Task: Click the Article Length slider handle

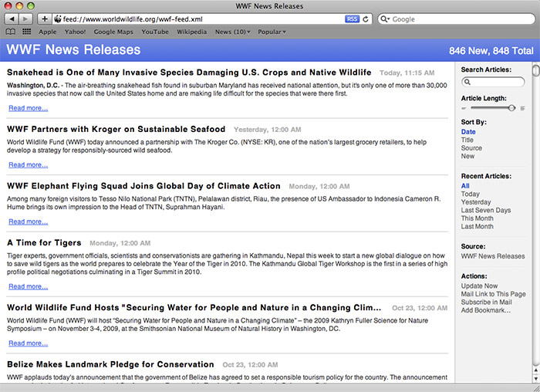Action: click(511, 108)
